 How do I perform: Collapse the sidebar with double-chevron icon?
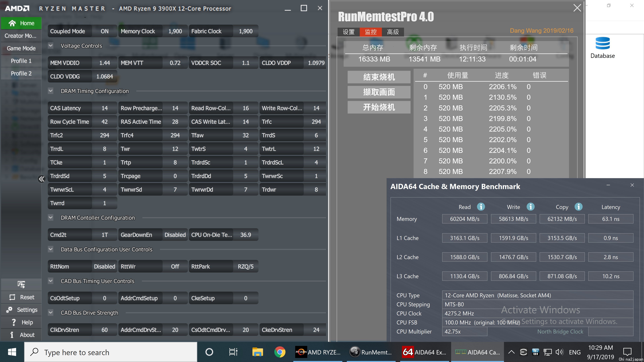(x=41, y=179)
